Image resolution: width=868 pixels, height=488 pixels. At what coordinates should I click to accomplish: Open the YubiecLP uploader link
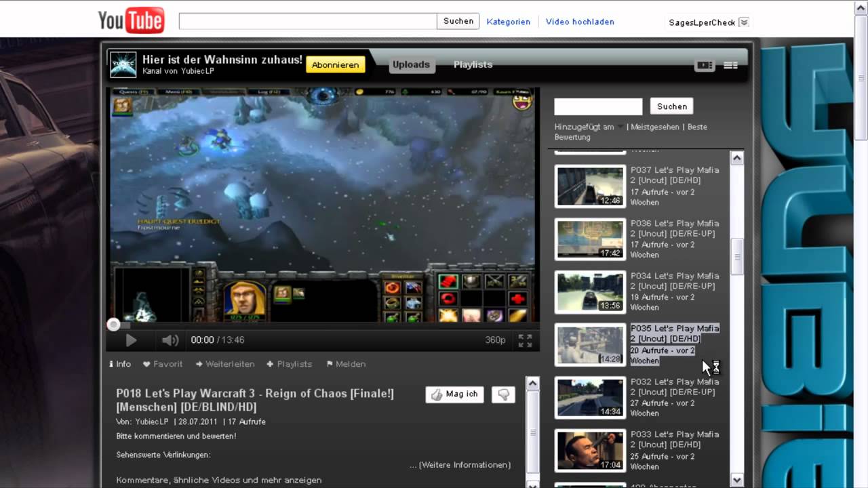click(x=151, y=422)
